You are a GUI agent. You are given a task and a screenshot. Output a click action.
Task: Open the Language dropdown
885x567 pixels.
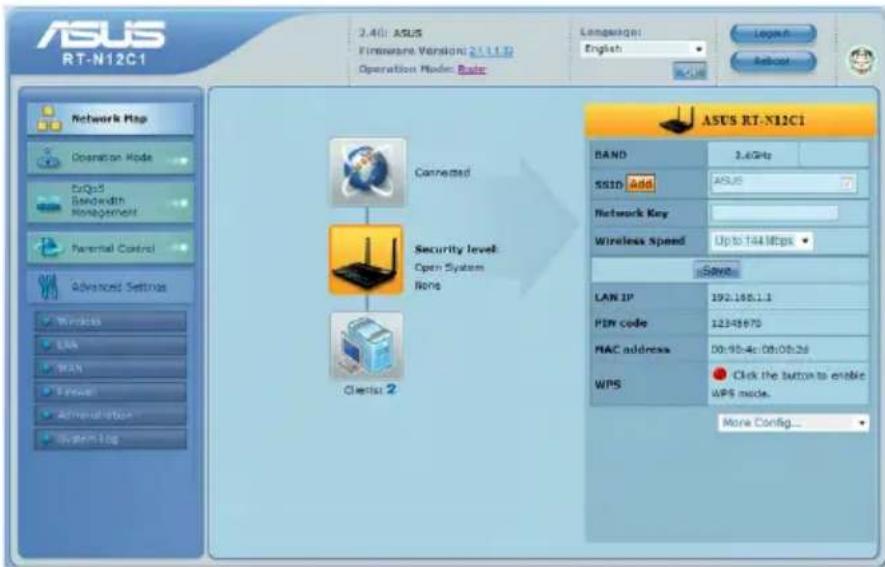pos(643,49)
